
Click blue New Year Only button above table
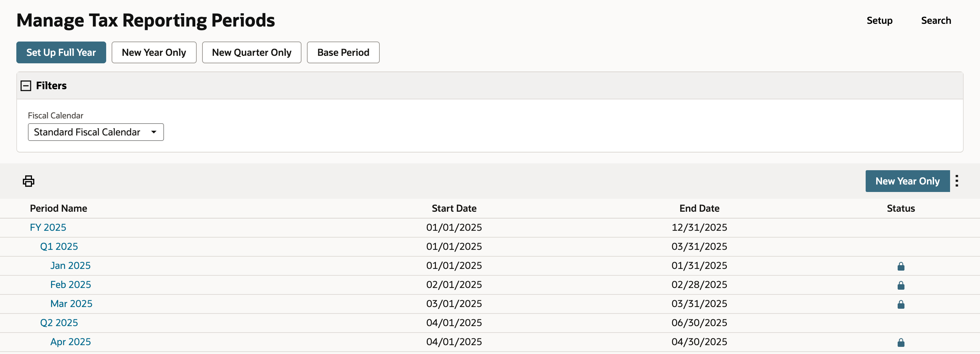[907, 181]
